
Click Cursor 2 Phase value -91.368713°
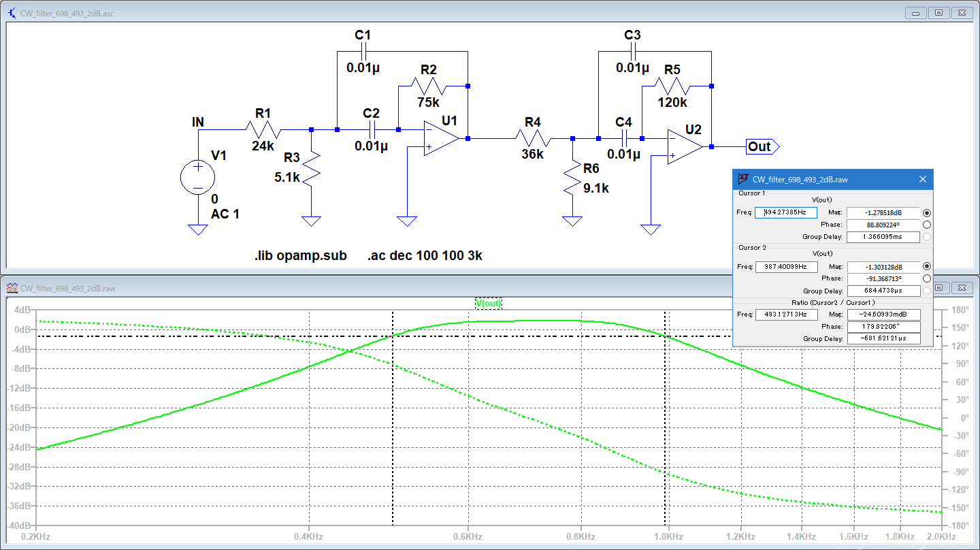(883, 278)
